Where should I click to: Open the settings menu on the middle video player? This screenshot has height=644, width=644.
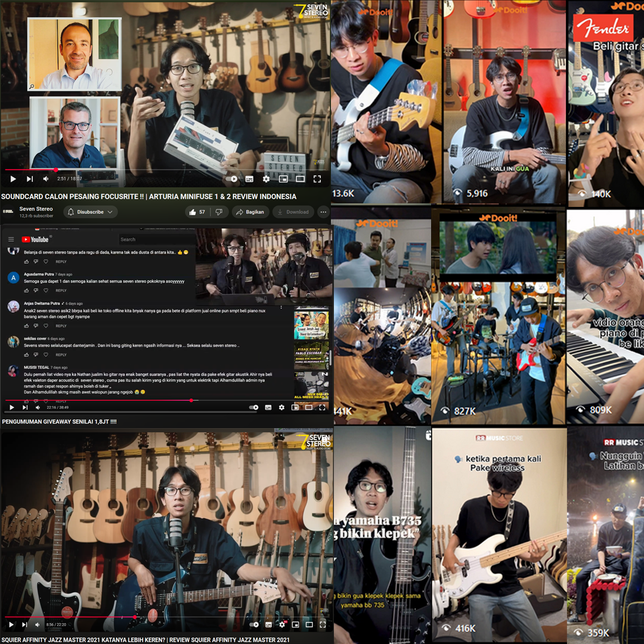(x=282, y=407)
